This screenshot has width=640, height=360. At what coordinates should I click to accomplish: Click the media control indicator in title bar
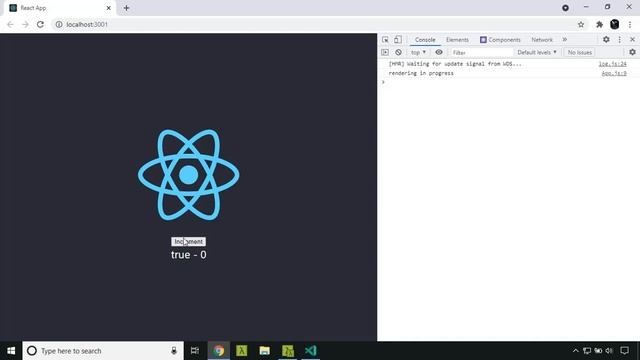coord(565,8)
